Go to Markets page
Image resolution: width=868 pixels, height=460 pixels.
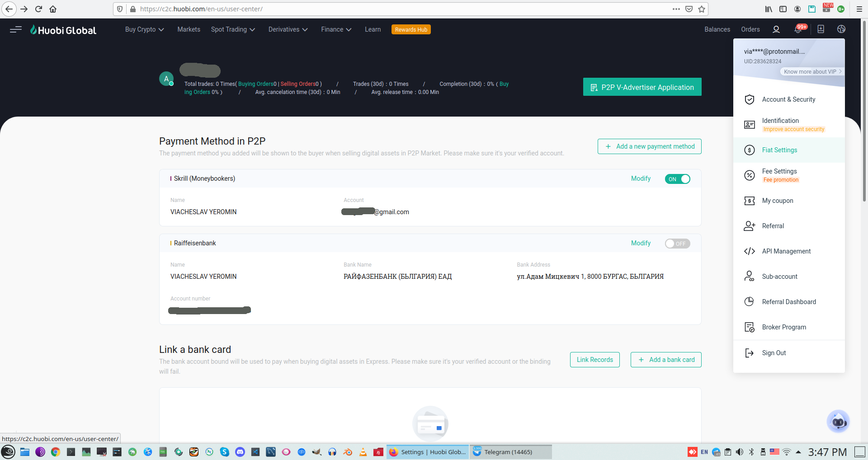click(x=189, y=29)
